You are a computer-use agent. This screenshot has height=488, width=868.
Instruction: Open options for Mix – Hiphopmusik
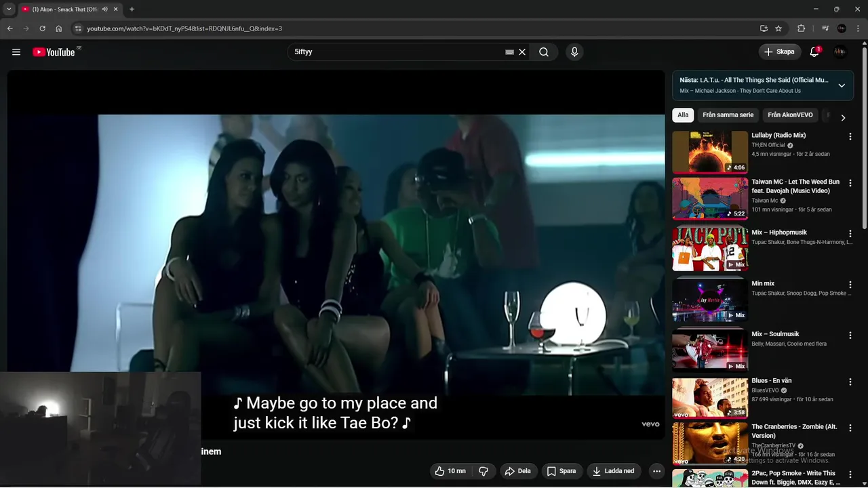coord(850,234)
